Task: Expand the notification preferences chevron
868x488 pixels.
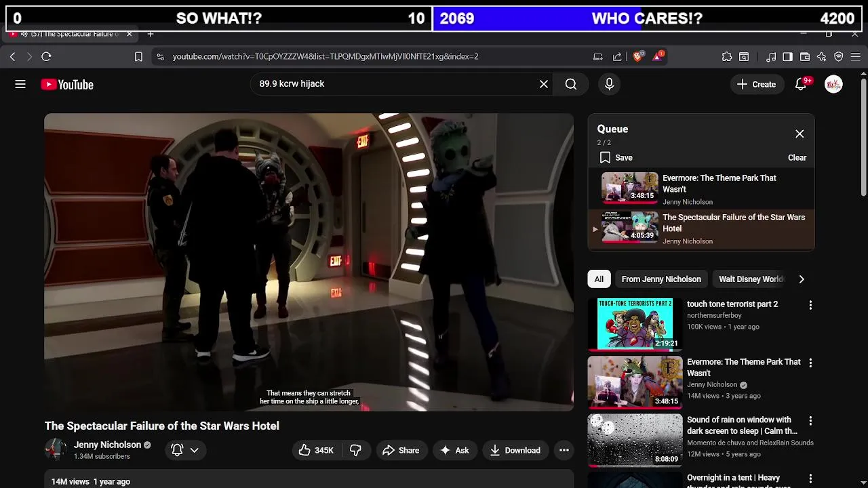Action: click(x=194, y=450)
